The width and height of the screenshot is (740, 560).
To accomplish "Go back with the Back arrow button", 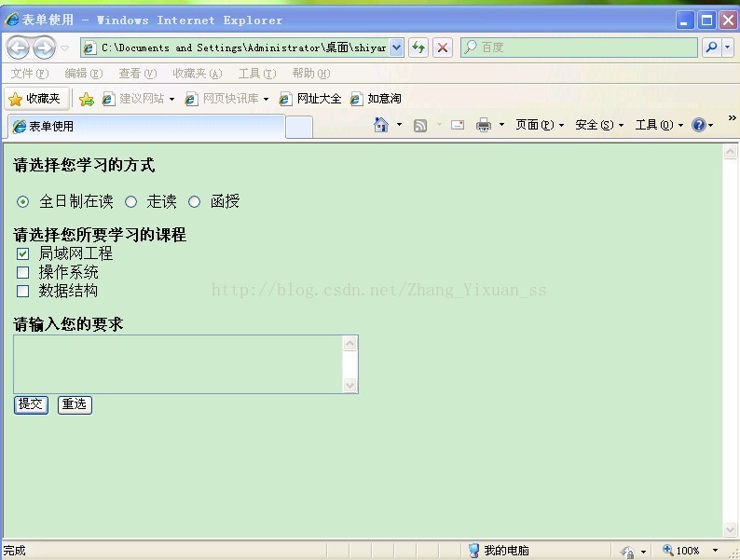I will point(18,48).
